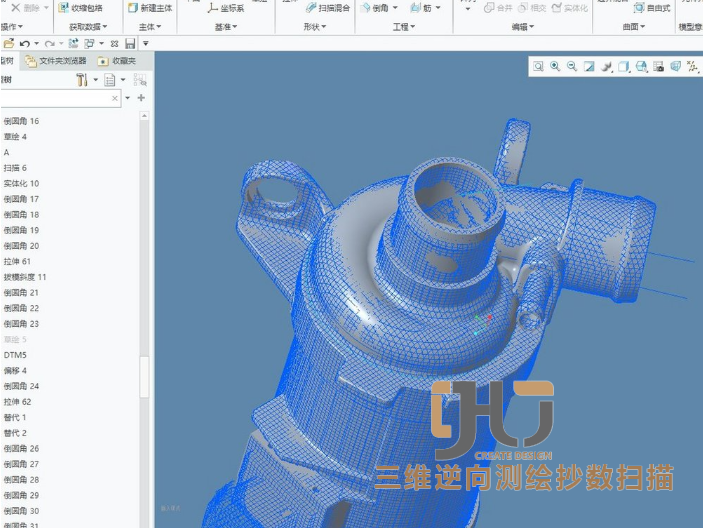
Task: Open model tree settings tool icon
Action: [82, 80]
